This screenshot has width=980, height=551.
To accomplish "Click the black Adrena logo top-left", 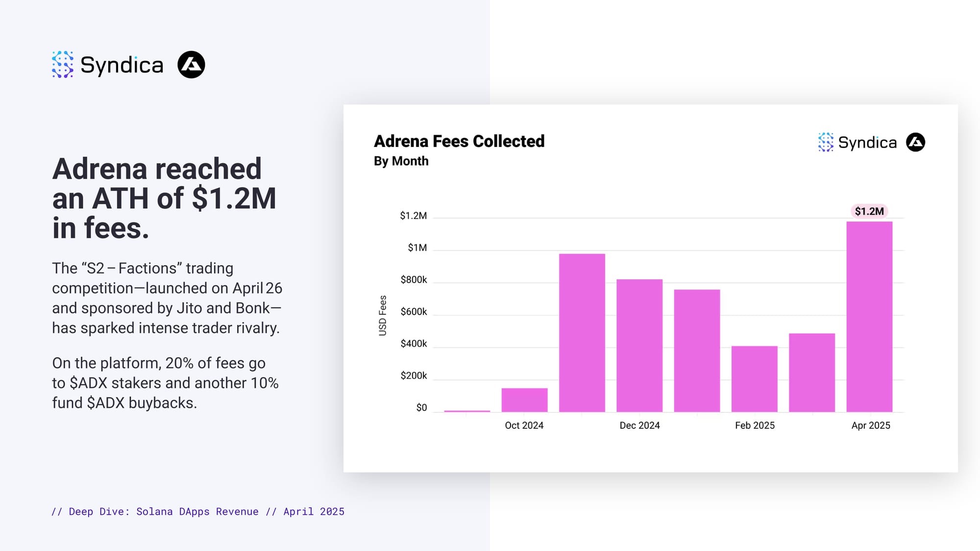I will click(x=191, y=65).
